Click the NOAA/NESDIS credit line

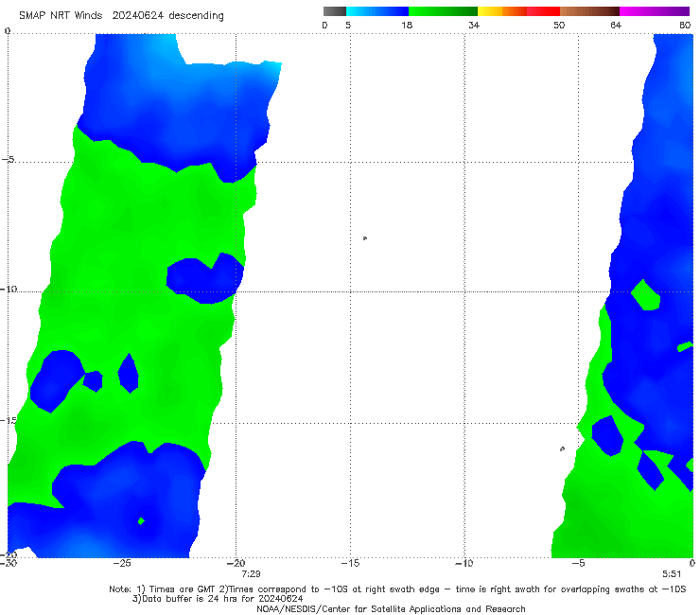click(x=391, y=608)
